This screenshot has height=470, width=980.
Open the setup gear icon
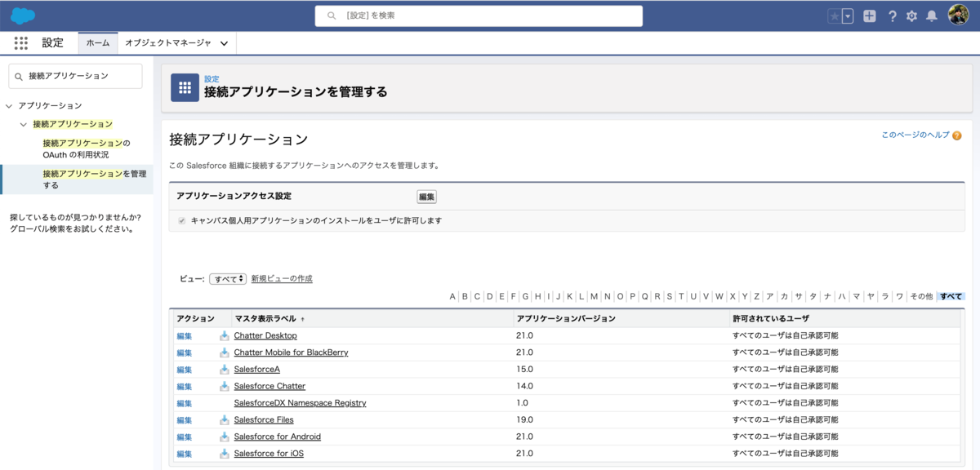[x=911, y=16]
